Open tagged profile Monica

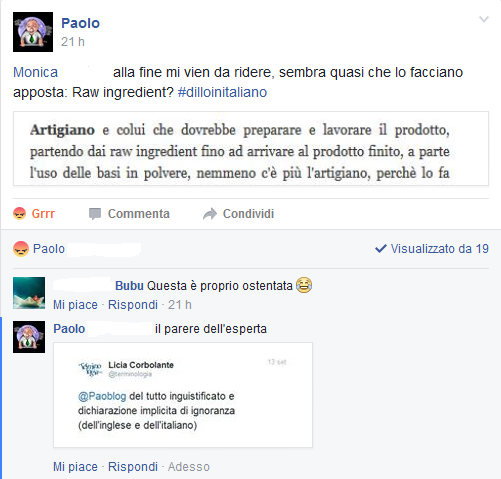[x=35, y=72]
